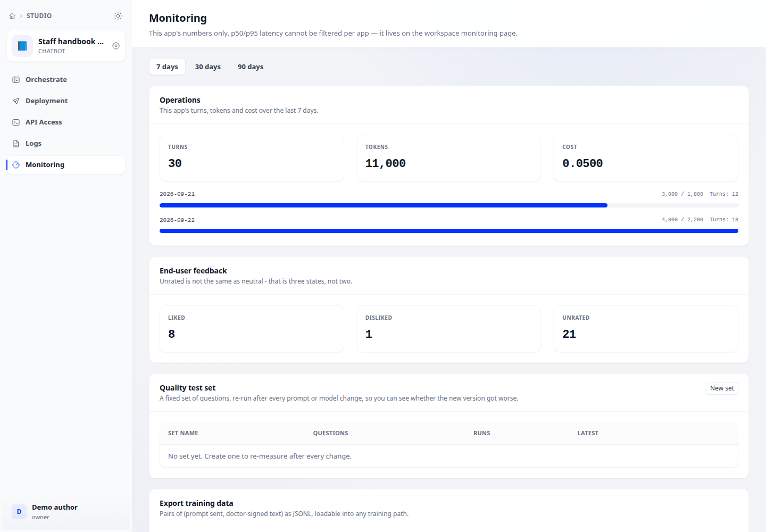This screenshot has height=532, width=766.
Task: Click the Unrated feedback card
Action: coord(646,329)
